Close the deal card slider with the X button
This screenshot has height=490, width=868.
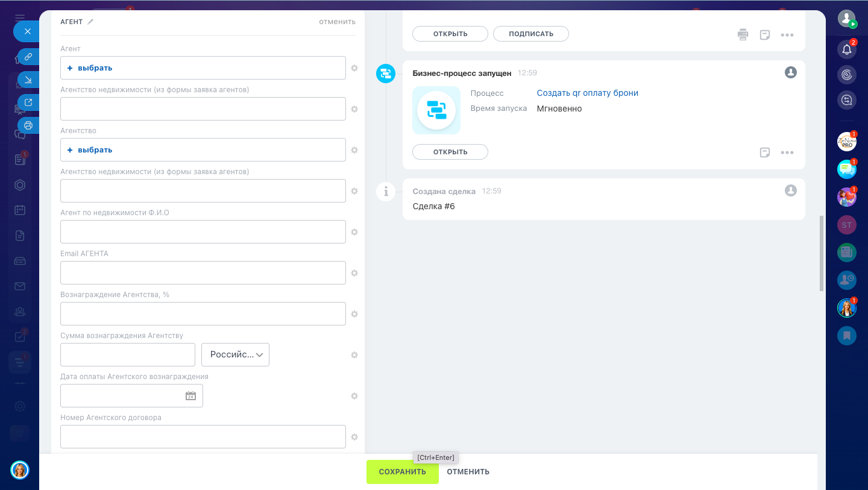(27, 31)
